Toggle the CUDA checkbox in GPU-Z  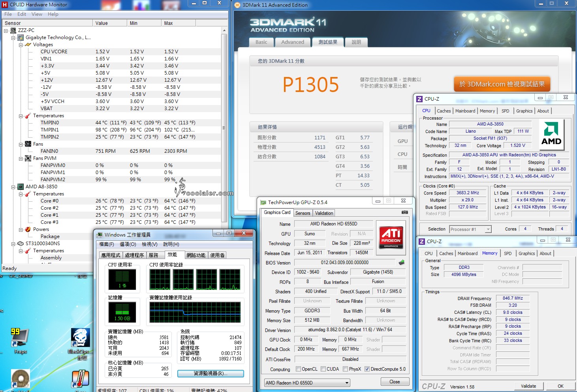pyautogui.click(x=323, y=369)
